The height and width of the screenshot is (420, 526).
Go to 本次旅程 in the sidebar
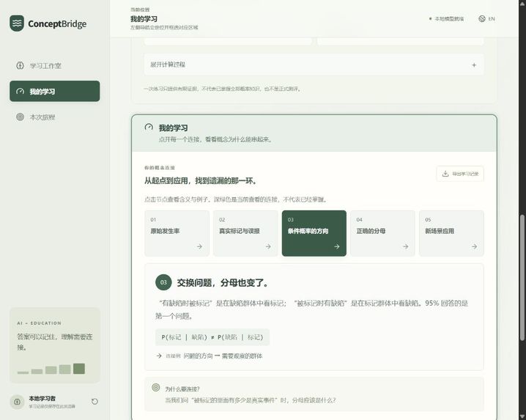[x=55, y=117]
